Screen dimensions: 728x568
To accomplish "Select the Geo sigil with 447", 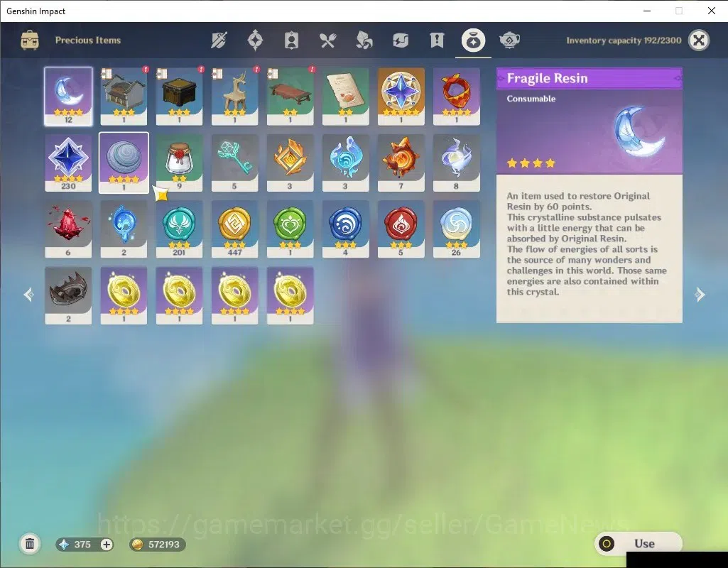I will point(234,229).
